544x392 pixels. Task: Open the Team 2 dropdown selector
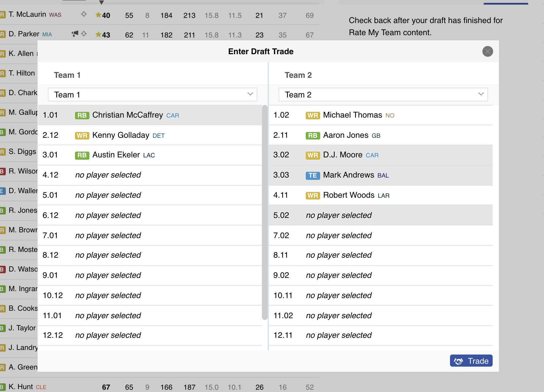[383, 95]
